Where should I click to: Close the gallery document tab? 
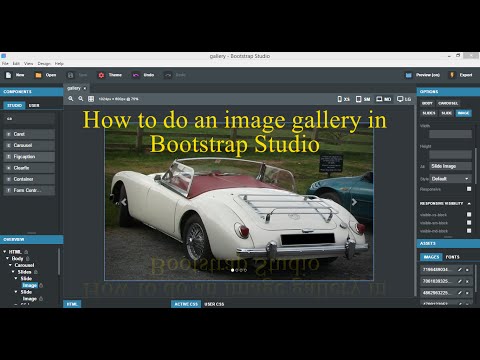(x=85, y=88)
